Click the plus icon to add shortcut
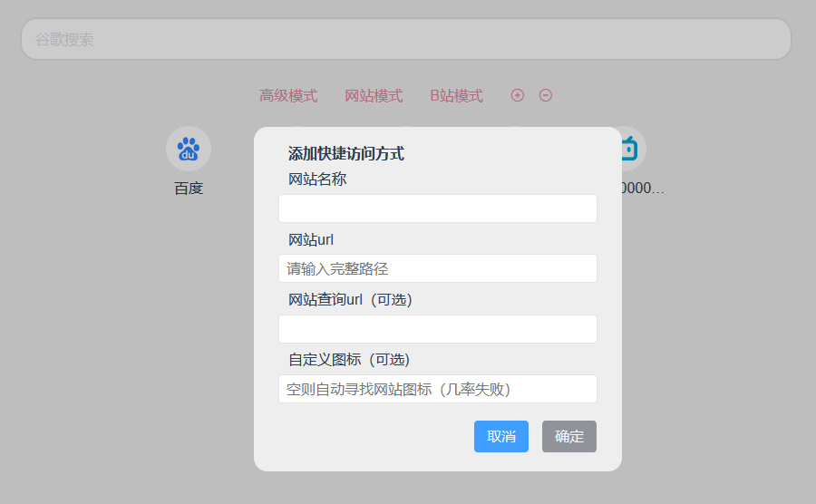This screenshot has height=504, width=816. pyautogui.click(x=518, y=95)
